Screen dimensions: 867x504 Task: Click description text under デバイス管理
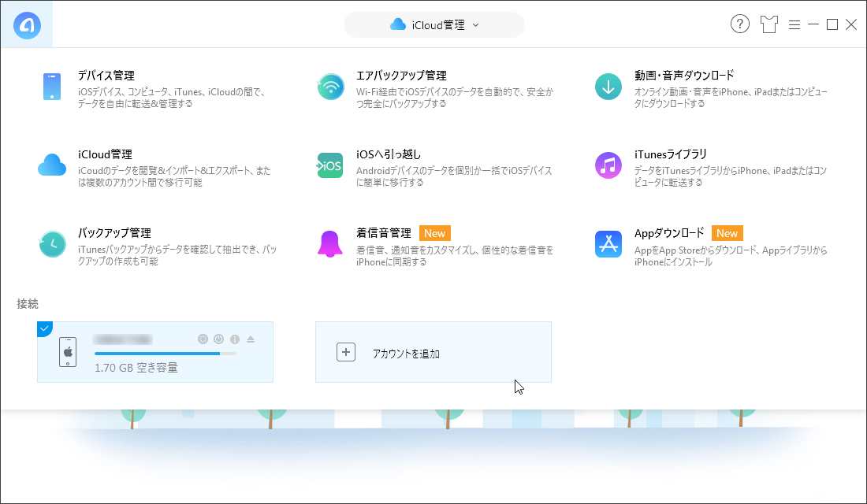171,98
